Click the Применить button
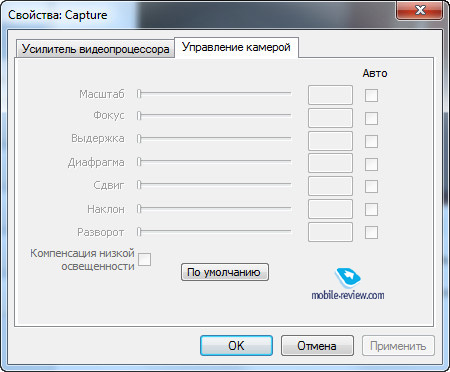Viewport: 450px width, 372px height. [398, 346]
